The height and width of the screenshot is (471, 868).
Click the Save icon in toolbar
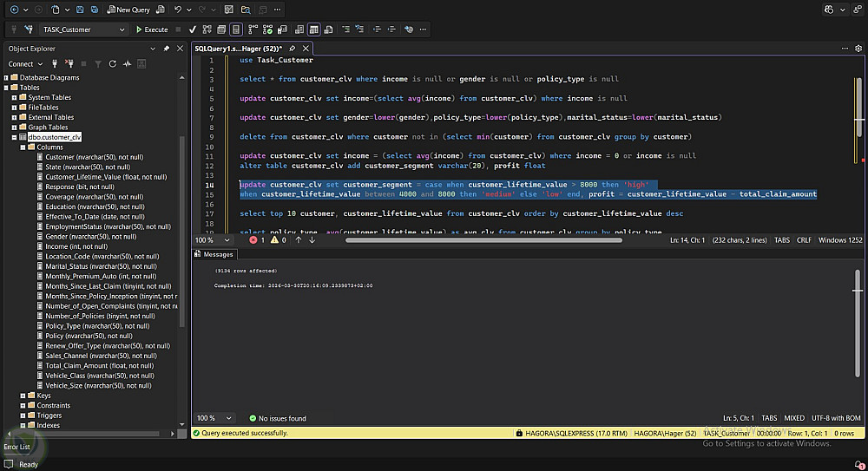80,10
